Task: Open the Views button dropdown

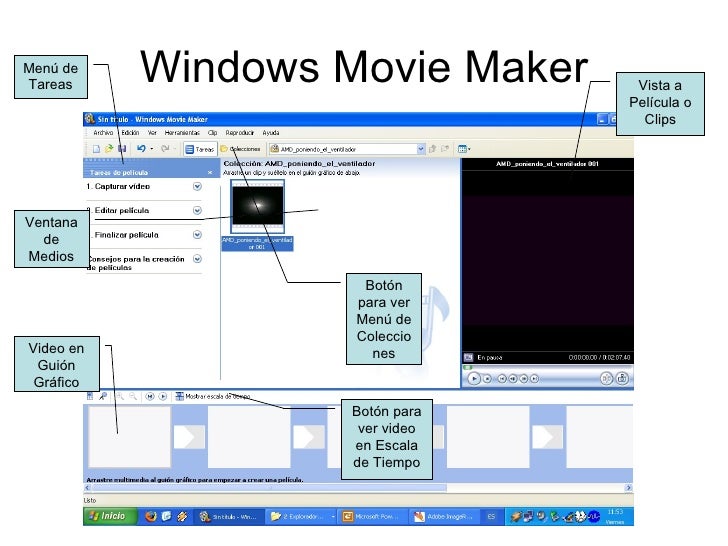Action: (464, 149)
